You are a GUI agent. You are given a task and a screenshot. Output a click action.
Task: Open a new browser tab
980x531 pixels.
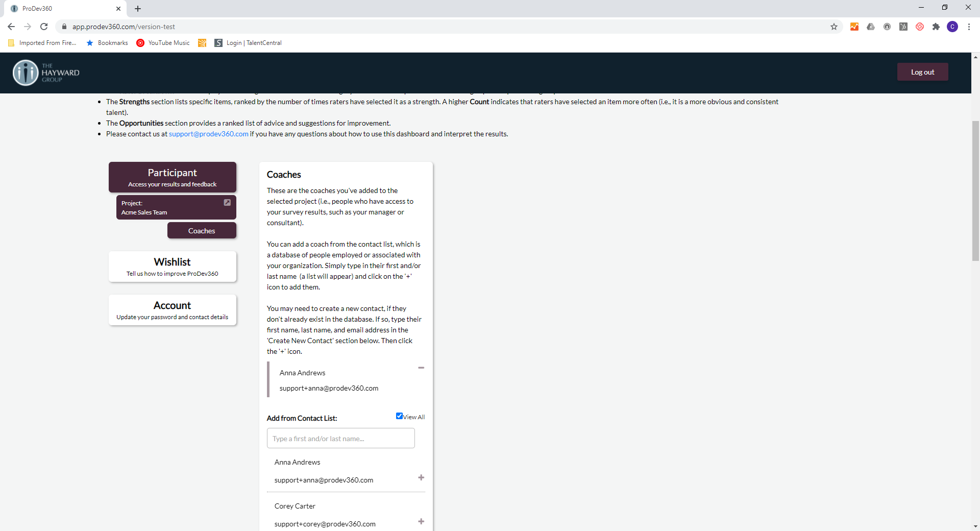point(138,9)
